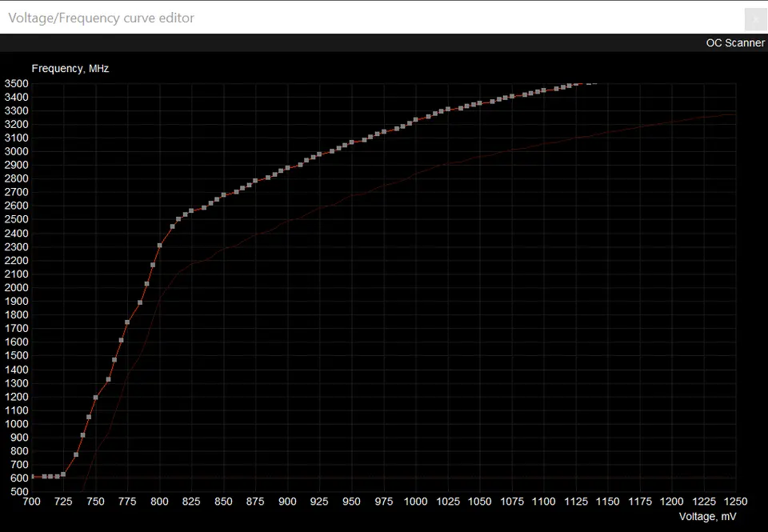Click the 'Frequency, MHz' axis title
The height and width of the screenshot is (532, 768).
(x=70, y=69)
